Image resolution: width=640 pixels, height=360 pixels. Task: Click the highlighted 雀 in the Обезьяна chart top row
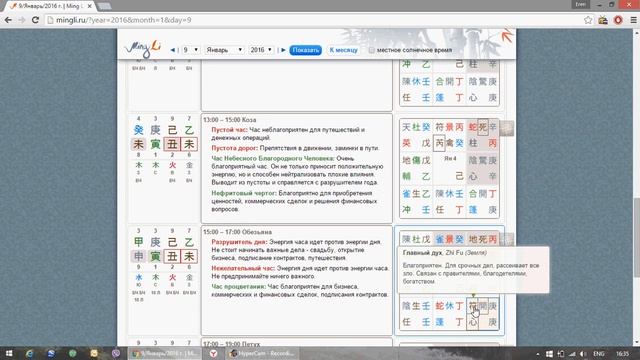pos(440,239)
